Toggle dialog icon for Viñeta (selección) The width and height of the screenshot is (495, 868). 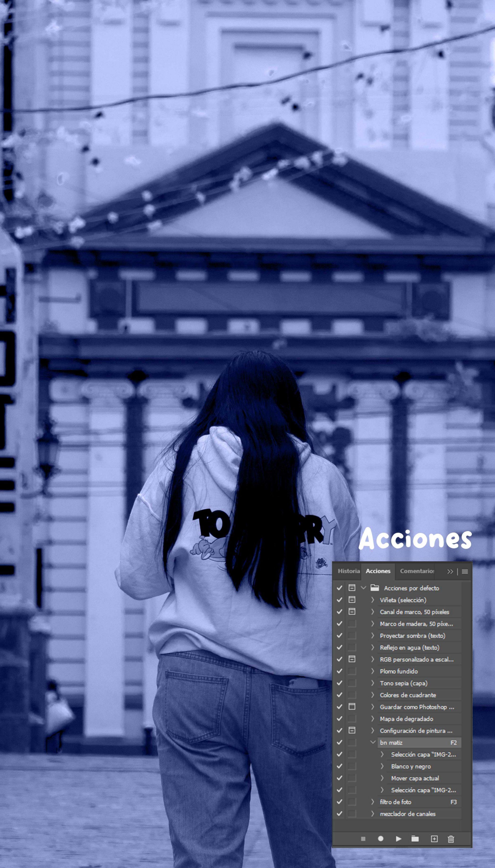[x=352, y=600]
